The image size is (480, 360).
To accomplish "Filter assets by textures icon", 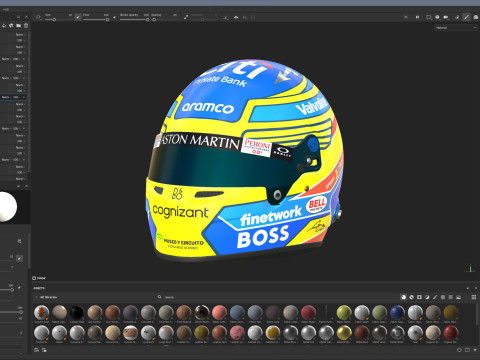I will pos(451,297).
